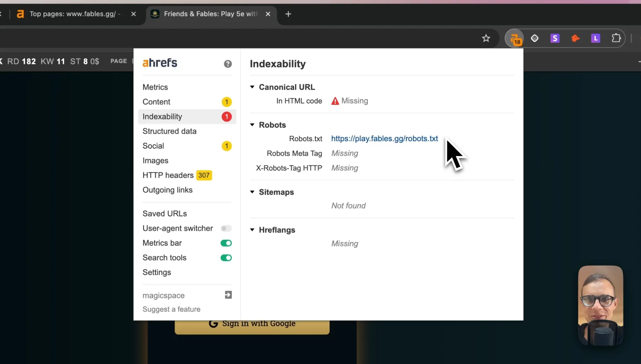641x364 pixels.
Task: Open the purple L extension icon
Action: (596, 38)
